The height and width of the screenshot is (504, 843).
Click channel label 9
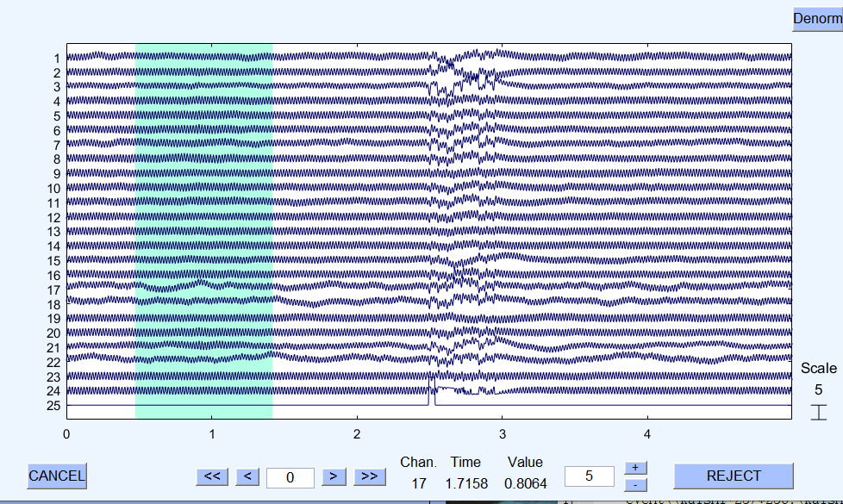(56, 174)
